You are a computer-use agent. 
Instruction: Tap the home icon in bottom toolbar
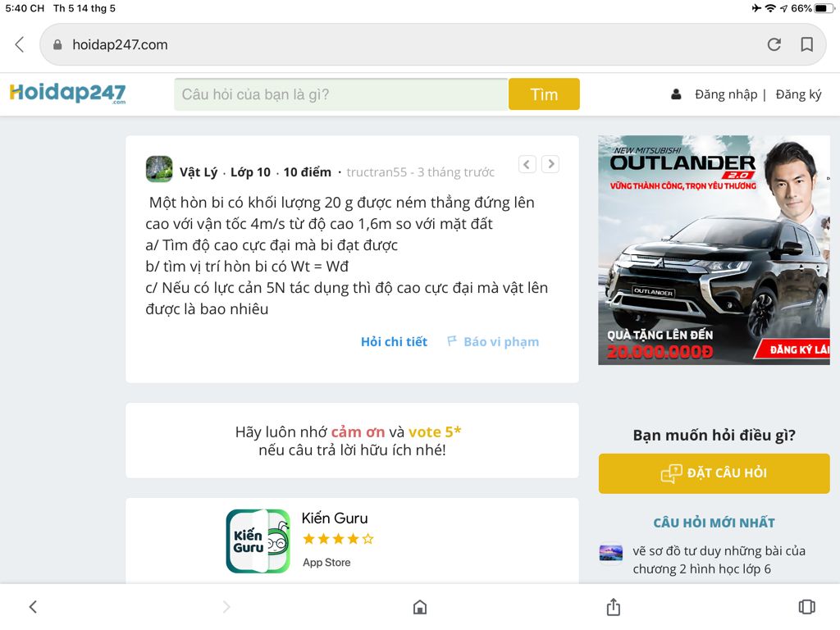click(x=420, y=606)
